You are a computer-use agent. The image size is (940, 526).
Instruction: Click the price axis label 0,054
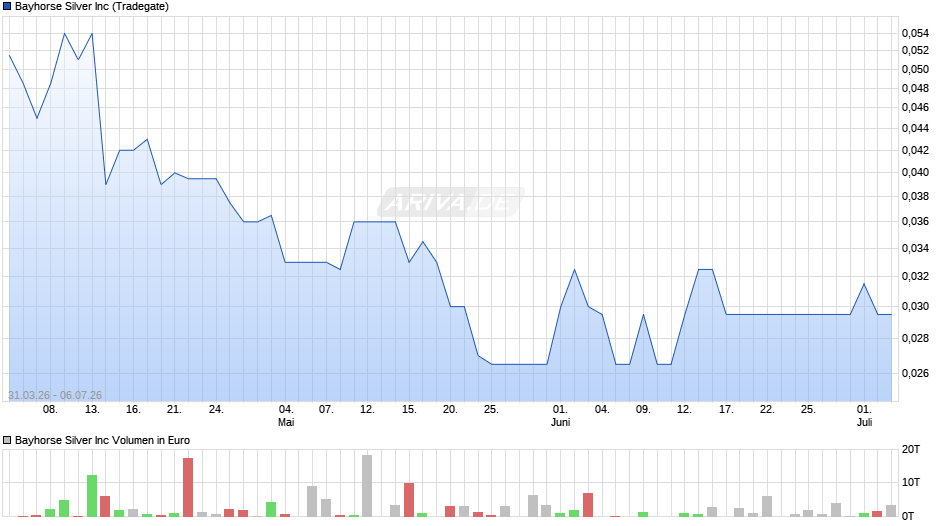coord(915,34)
